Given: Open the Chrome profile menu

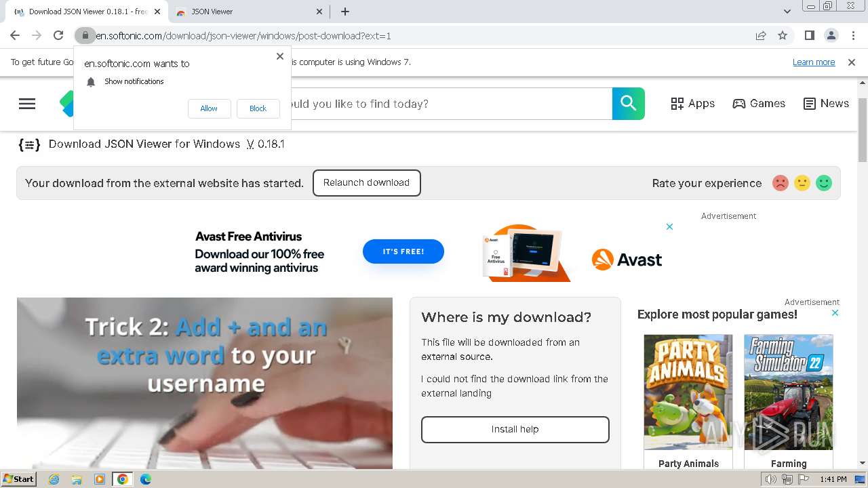Looking at the screenshot, I should (831, 35).
